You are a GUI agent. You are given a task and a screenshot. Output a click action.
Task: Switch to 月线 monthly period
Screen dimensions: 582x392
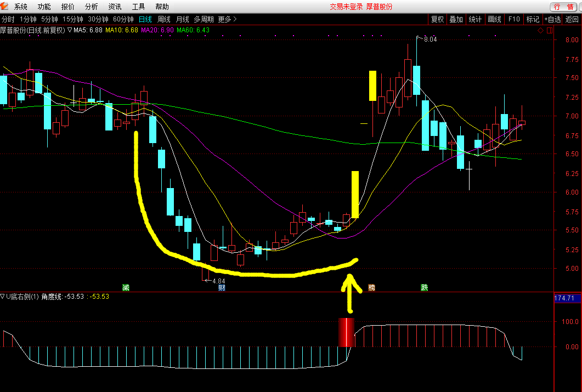(182, 19)
